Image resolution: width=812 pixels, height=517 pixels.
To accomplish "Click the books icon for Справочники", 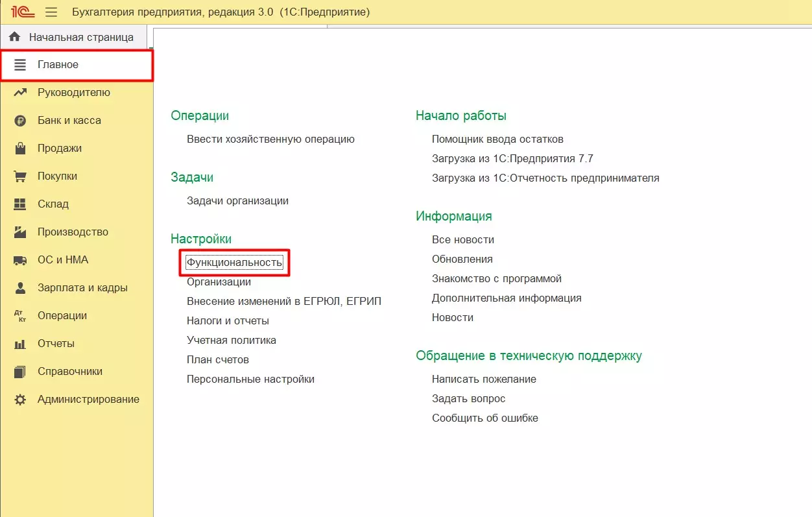I will [x=20, y=372].
